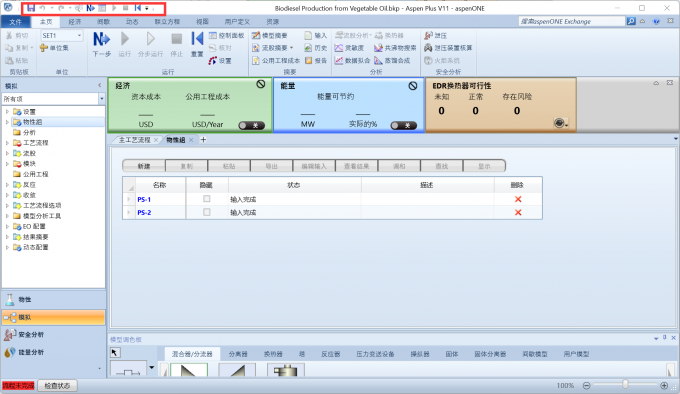Expand the 设置 tree folder
Image resolution: width=680 pixels, height=394 pixels.
tap(7, 112)
